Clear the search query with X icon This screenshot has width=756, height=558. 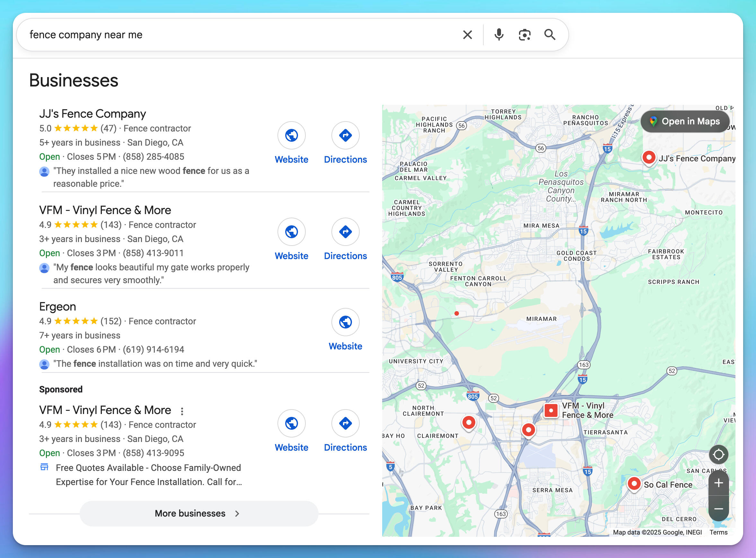(467, 35)
